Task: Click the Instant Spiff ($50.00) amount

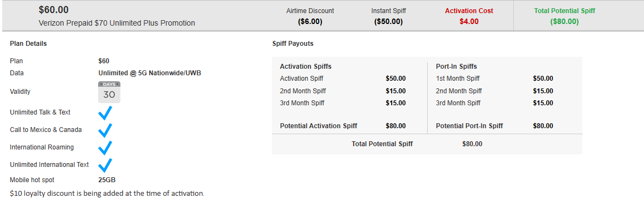Action: click(388, 21)
